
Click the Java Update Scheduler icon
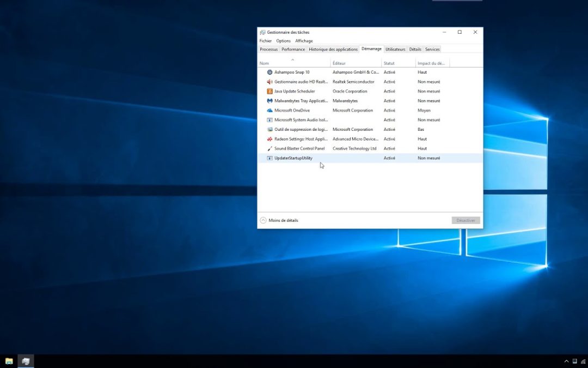coord(269,91)
